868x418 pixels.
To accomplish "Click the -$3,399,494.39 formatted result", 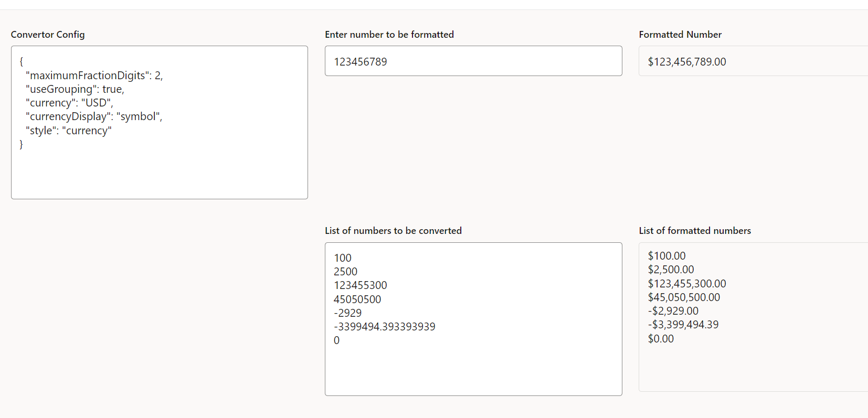I will point(683,324).
